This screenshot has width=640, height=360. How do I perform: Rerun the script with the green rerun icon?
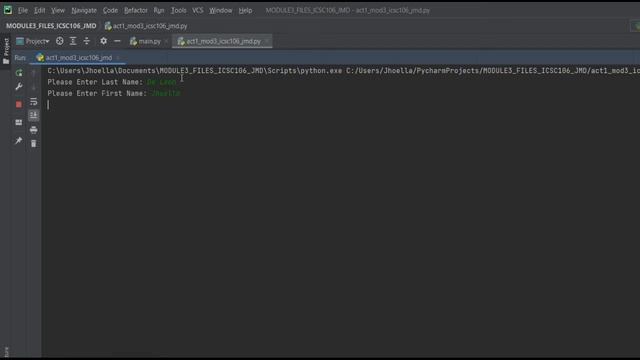point(19,73)
